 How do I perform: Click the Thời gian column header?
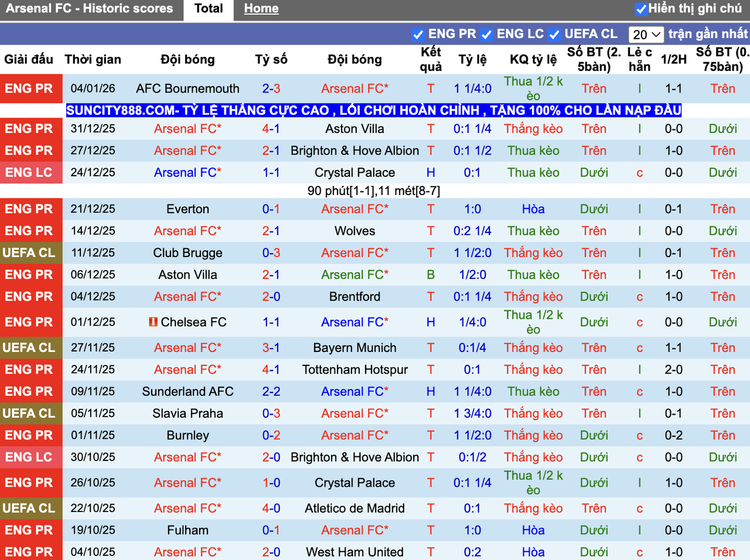click(93, 59)
